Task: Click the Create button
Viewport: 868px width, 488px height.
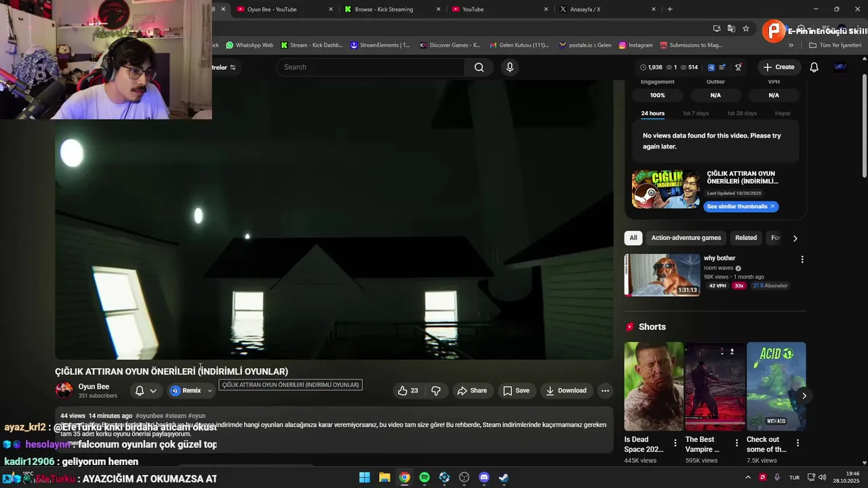Action: [778, 67]
